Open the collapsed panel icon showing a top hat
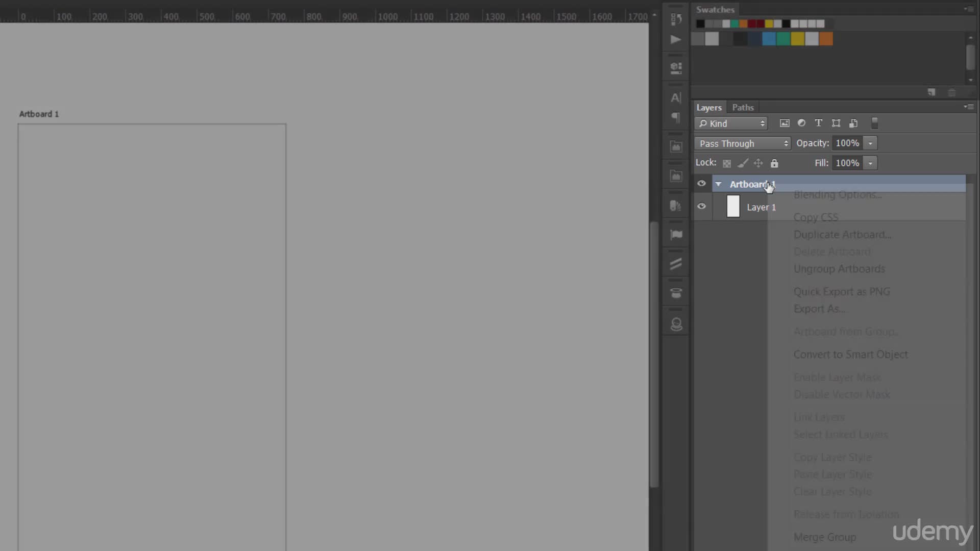 pos(676,293)
